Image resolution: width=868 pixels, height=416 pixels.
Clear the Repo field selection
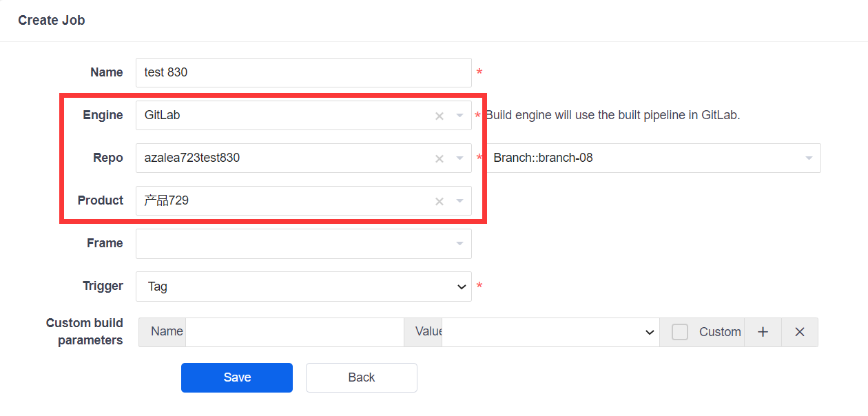(439, 159)
